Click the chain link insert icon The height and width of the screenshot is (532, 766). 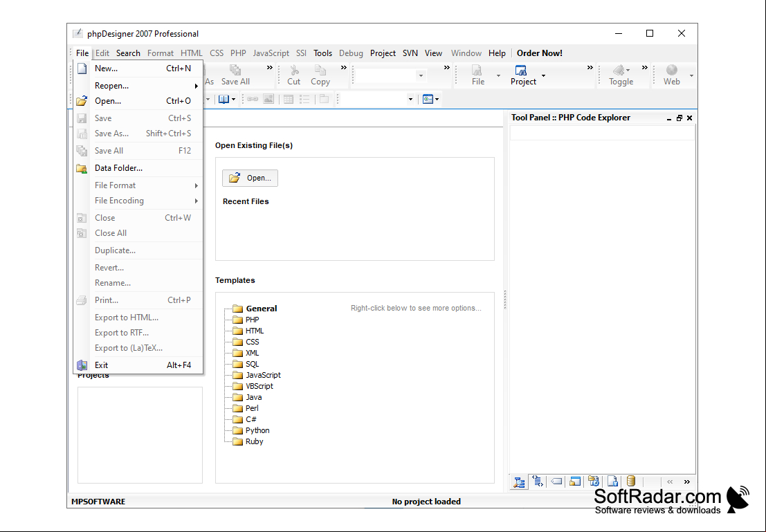(253, 99)
